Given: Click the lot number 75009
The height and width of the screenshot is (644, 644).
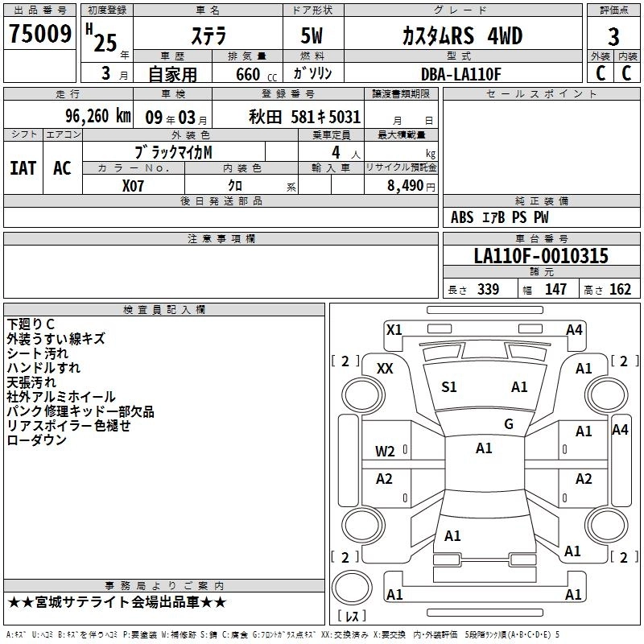Looking at the screenshot, I should click(40, 36).
